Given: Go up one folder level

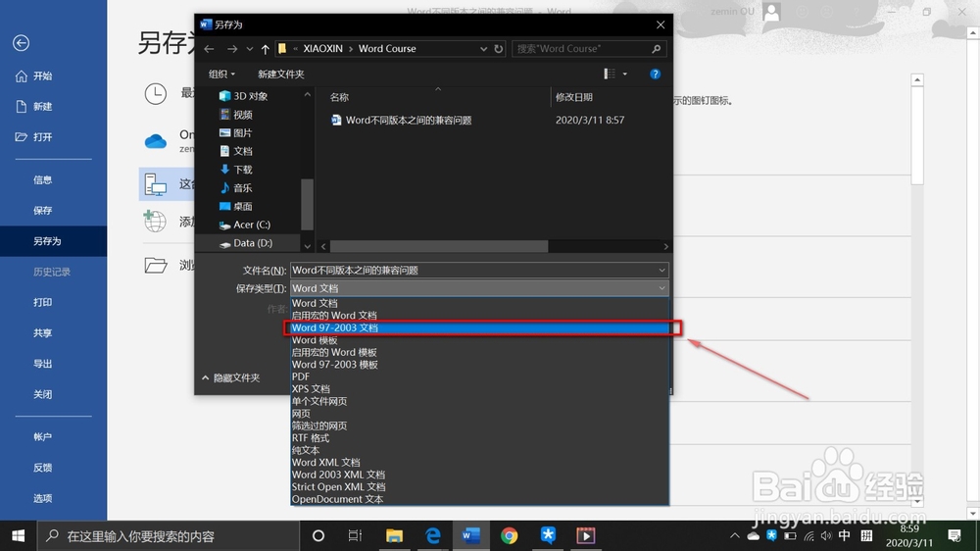Looking at the screenshot, I should (265, 49).
